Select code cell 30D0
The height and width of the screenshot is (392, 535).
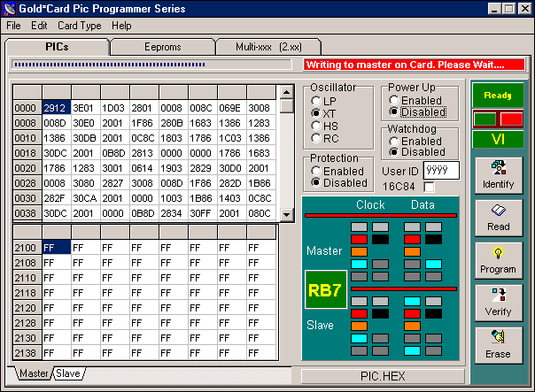(232, 168)
